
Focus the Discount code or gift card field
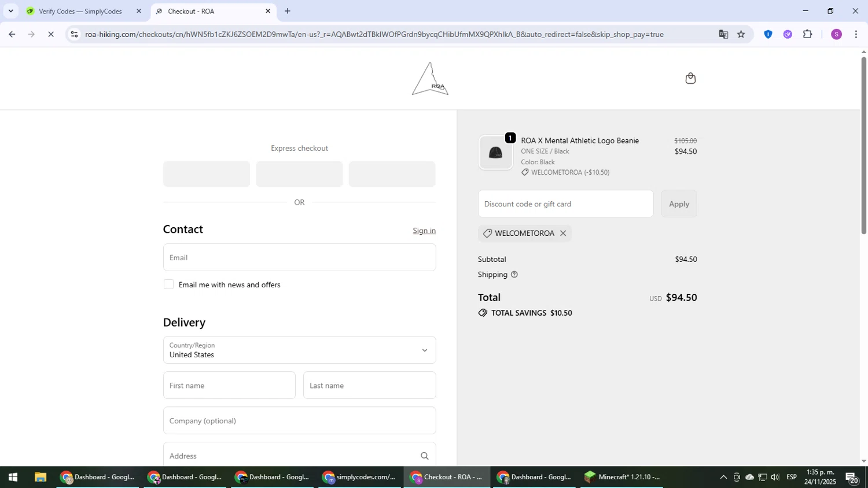pos(565,204)
